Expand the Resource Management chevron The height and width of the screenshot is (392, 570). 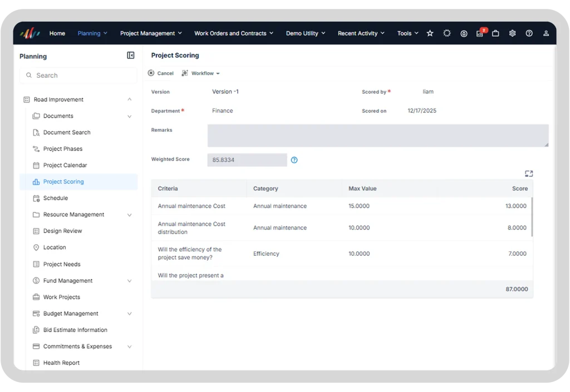click(x=129, y=215)
